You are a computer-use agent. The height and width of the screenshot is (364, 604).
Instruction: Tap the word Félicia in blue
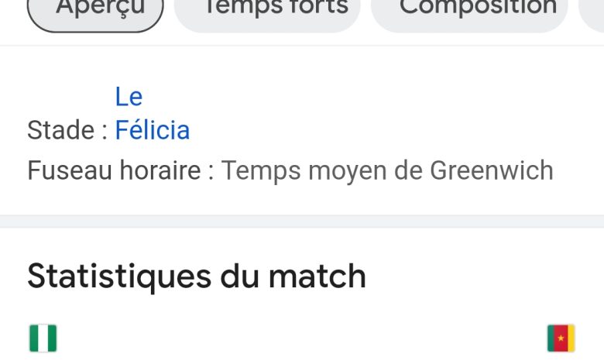(152, 130)
